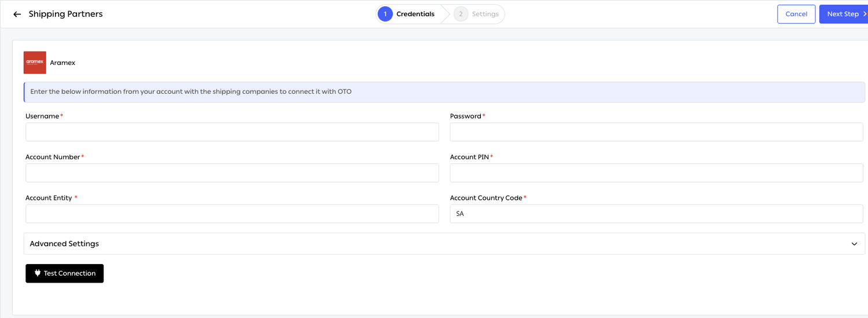Image resolution: width=868 pixels, height=318 pixels.
Task: Click the arrow chevron on Next Step
Action: click(x=864, y=14)
